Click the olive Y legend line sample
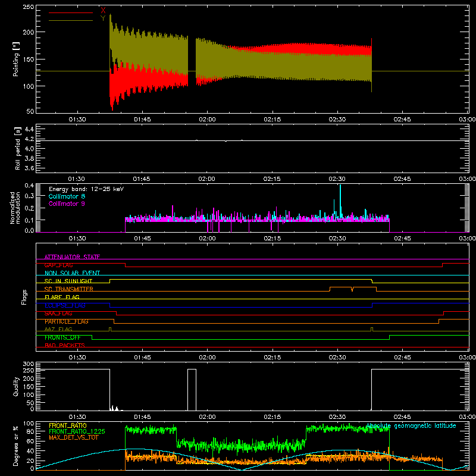This screenshot has height=476, width=476. point(71,21)
